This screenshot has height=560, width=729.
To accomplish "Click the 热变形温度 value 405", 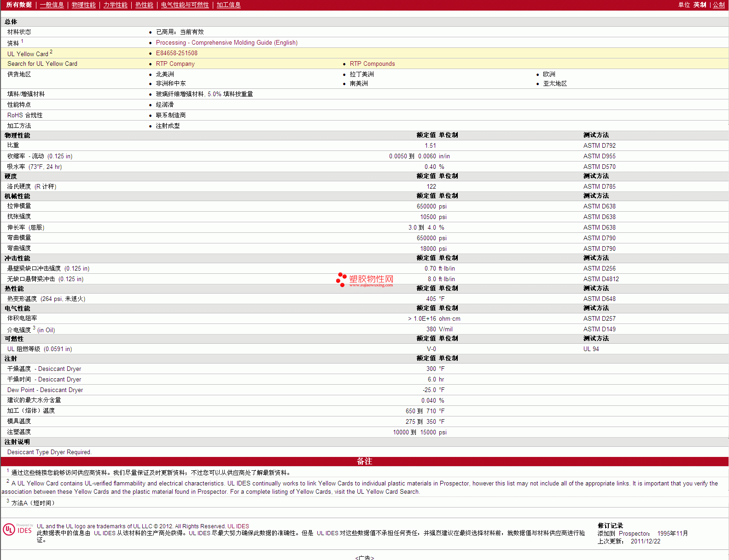I will coord(431,299).
